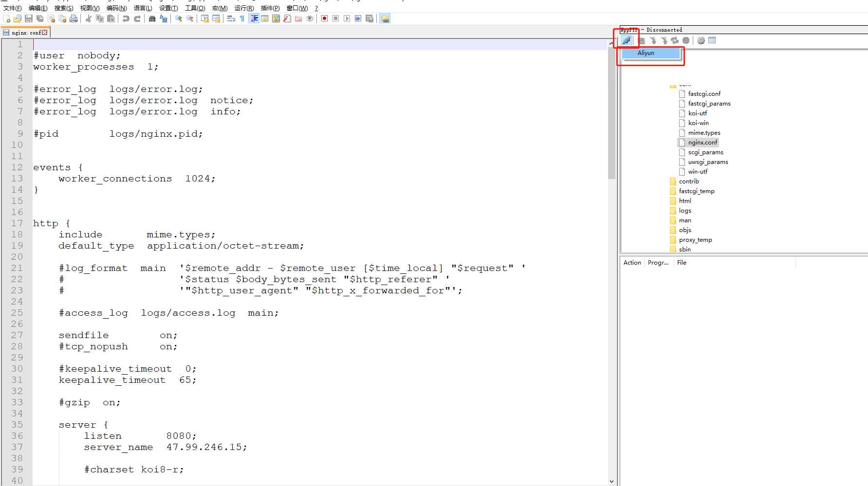The width and height of the screenshot is (868, 486).
Task: Open the 文件(F) menu
Action: [12, 8]
